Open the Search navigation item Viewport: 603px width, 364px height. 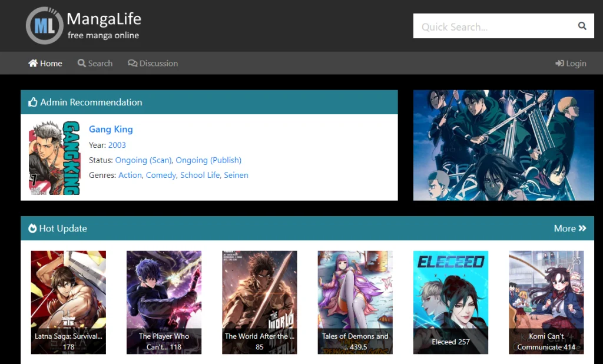click(x=95, y=63)
